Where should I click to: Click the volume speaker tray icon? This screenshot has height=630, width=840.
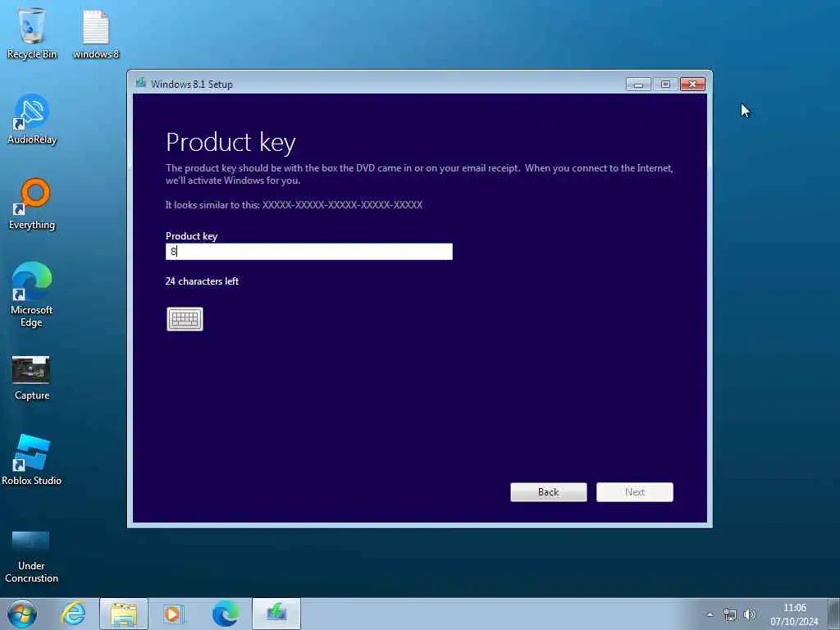coord(750,614)
